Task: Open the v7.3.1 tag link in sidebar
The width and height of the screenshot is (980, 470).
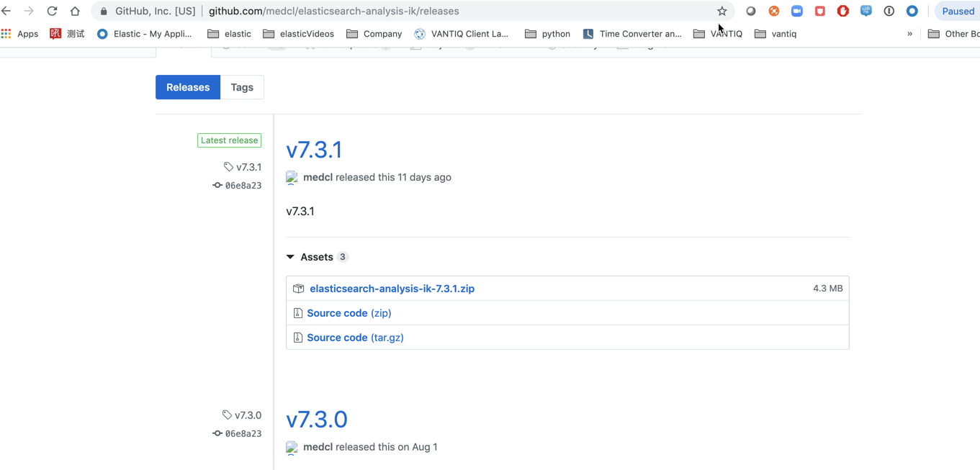Action: [x=243, y=167]
